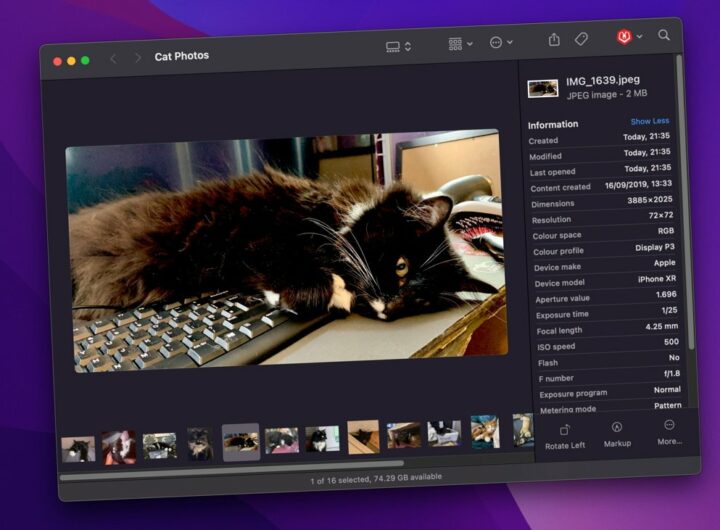The width and height of the screenshot is (720, 530).
Task: Click the IMG_1639.jpeg file icon in info pane
Action: click(x=543, y=88)
